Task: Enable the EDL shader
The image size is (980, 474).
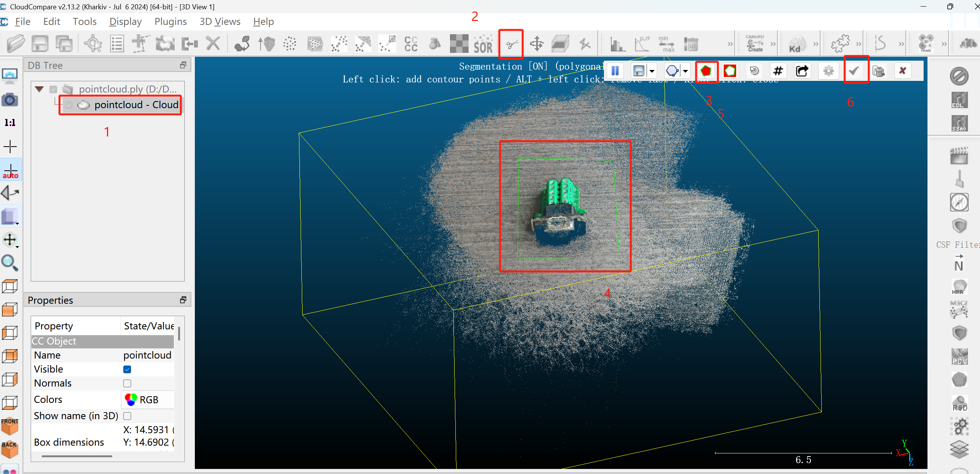Action: (959, 100)
